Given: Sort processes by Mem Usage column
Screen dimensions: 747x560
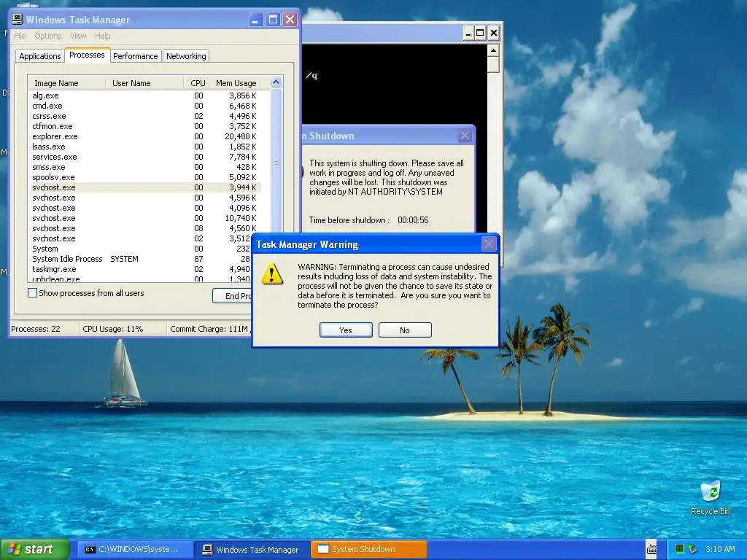Looking at the screenshot, I should pyautogui.click(x=236, y=83).
